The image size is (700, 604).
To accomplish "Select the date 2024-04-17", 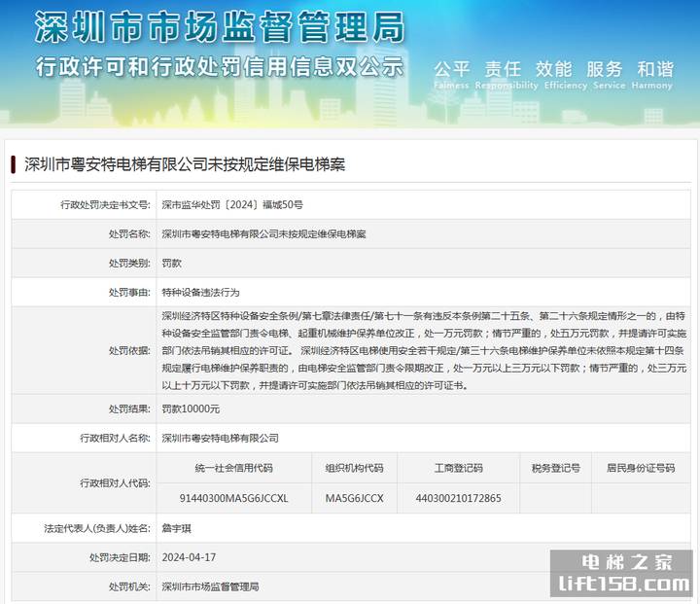I will (189, 557).
